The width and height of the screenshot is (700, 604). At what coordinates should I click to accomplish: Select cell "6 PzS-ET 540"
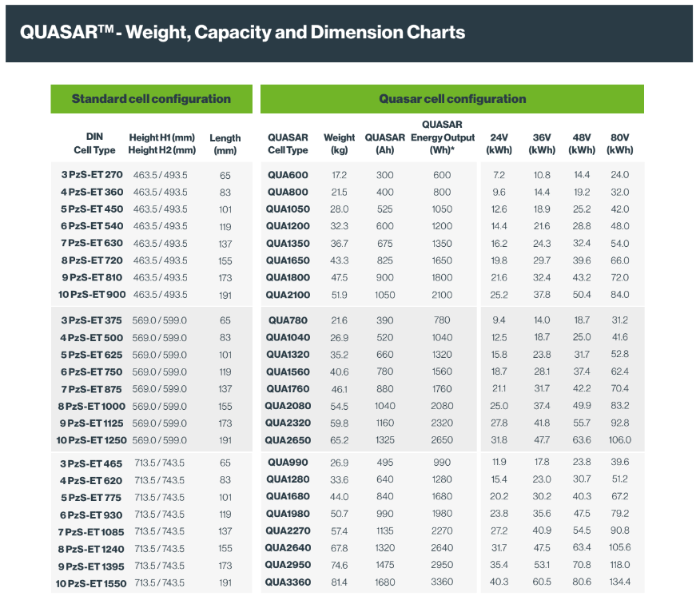coord(92,226)
